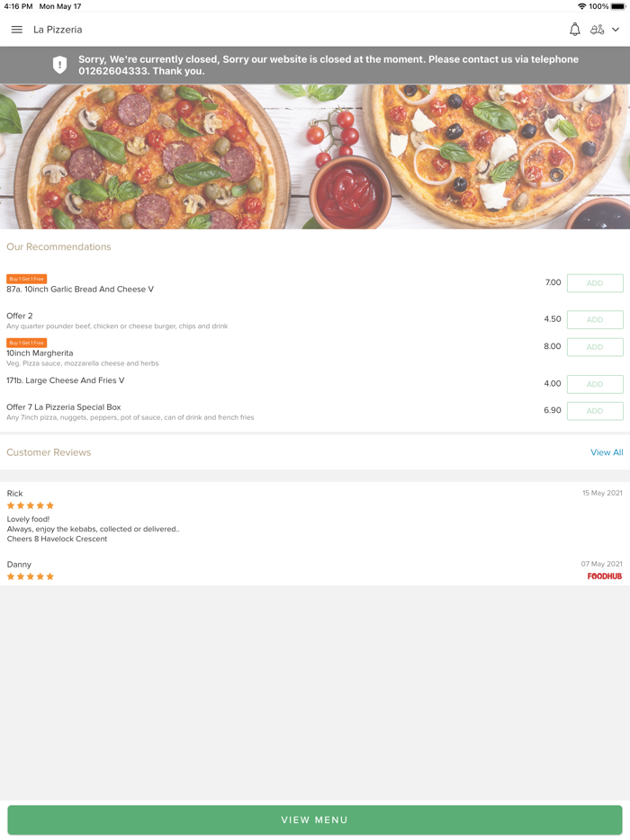Click the account icon in the top bar
Image resolution: width=630 pixels, height=840 pixels.
(x=599, y=29)
